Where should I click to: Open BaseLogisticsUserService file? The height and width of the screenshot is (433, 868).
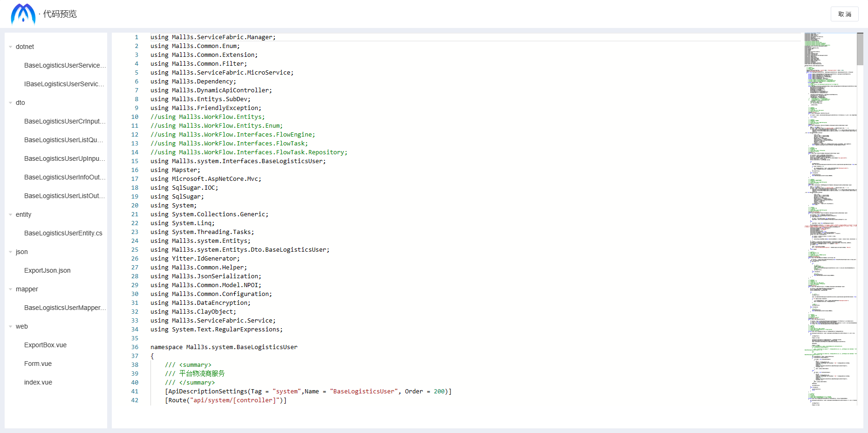point(65,65)
